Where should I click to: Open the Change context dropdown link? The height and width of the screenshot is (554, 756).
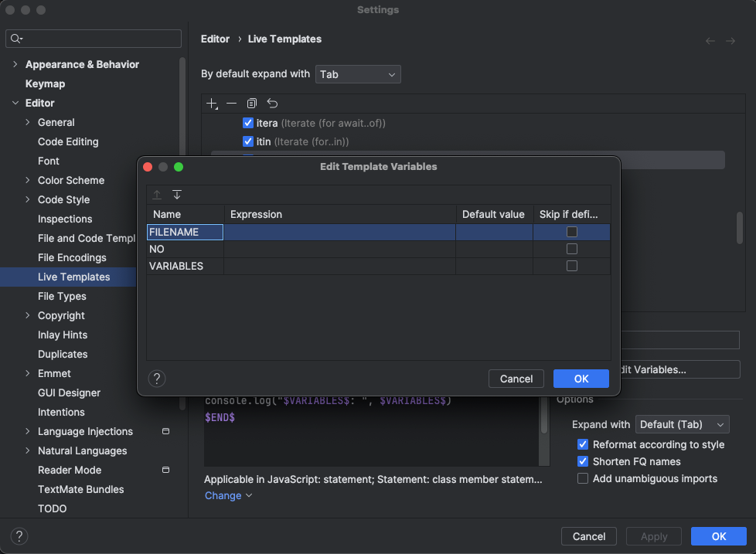click(229, 496)
